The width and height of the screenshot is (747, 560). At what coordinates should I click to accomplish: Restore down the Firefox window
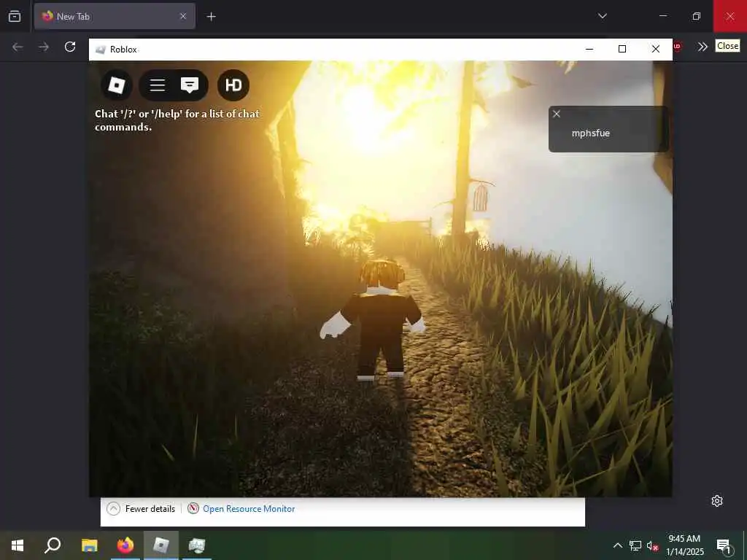click(697, 16)
